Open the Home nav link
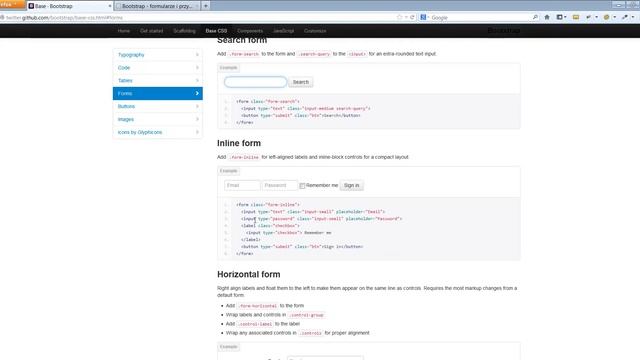The image size is (640, 360). tap(124, 31)
